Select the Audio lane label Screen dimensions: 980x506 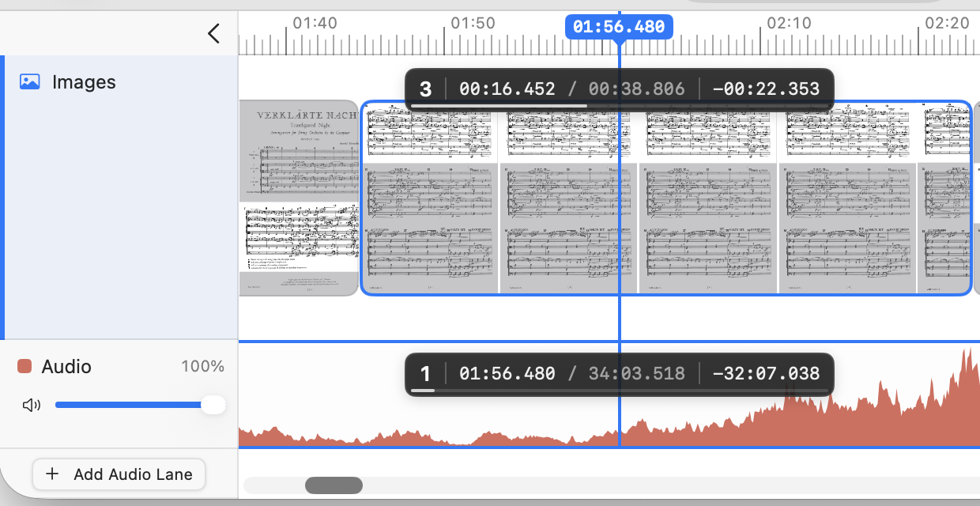coord(66,367)
